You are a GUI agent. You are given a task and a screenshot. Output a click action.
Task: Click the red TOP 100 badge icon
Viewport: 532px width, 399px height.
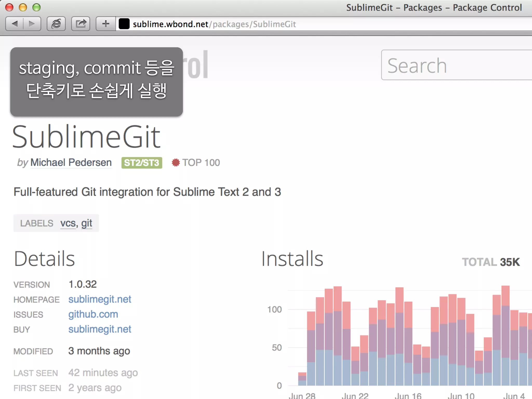pos(176,163)
